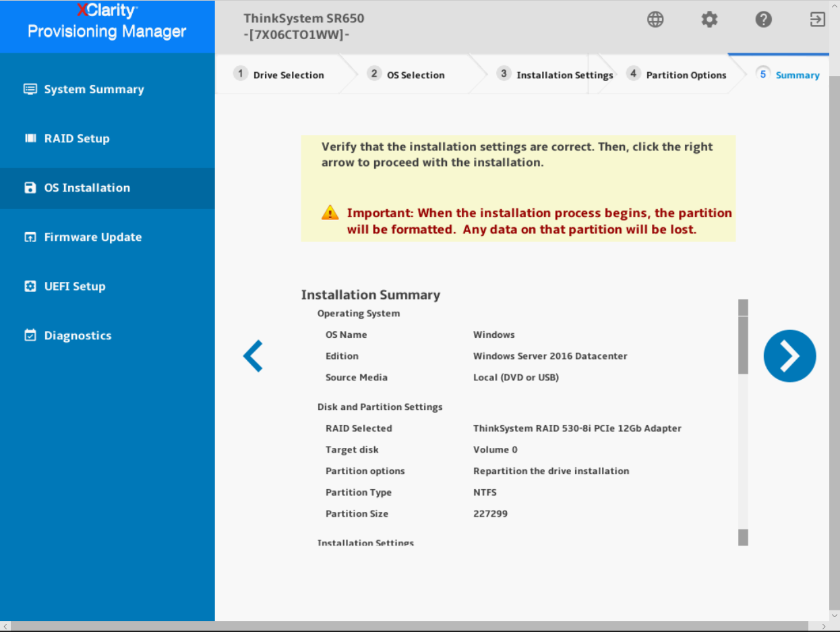The image size is (840, 632).
Task: Click the Installation Settings section heading
Action: pyautogui.click(x=365, y=543)
